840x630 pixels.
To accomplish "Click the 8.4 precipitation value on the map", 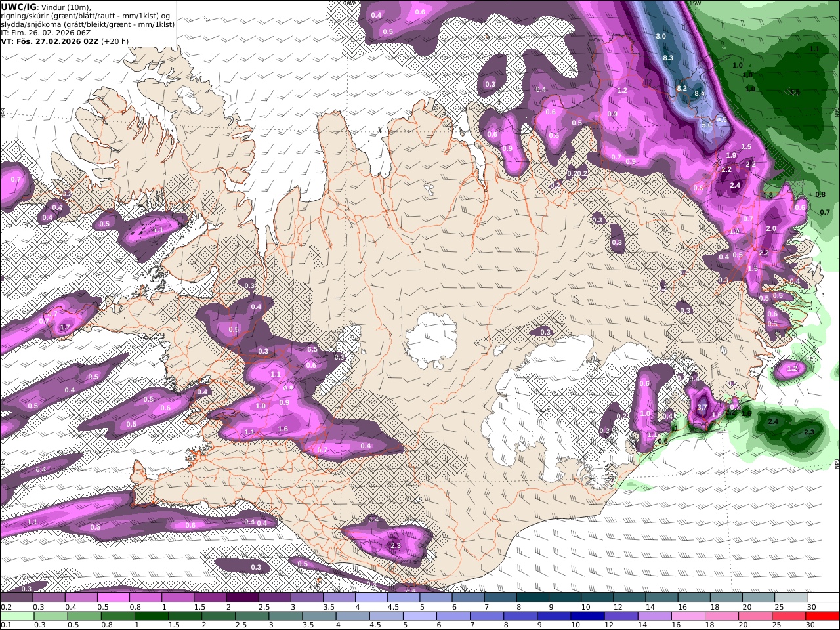I will point(700,94).
